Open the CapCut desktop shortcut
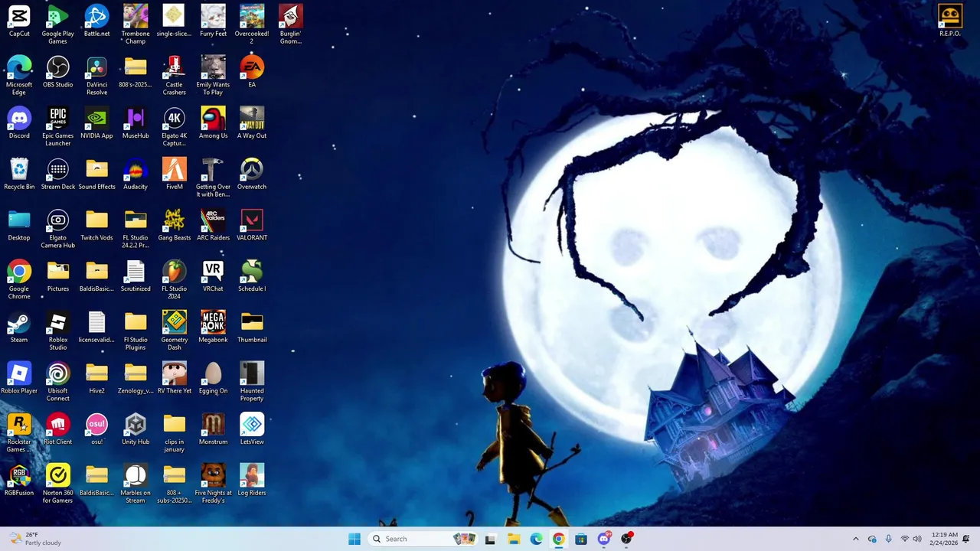The height and width of the screenshot is (551, 980). pos(19,21)
